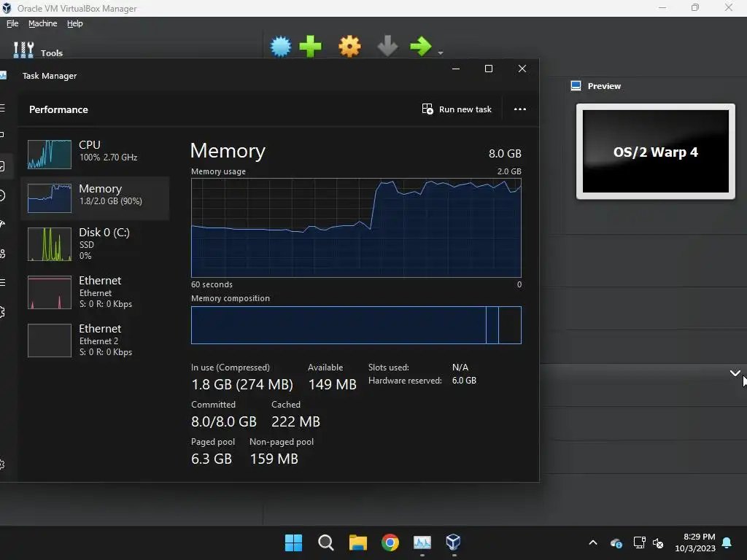Click the New virtual machine icon in the VirtualBox toolbar

(x=281, y=47)
